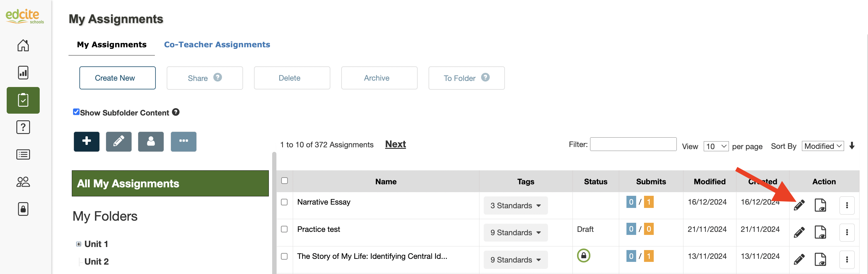The width and height of the screenshot is (868, 274).
Task: Preview the Practice test assignment
Action: click(820, 232)
